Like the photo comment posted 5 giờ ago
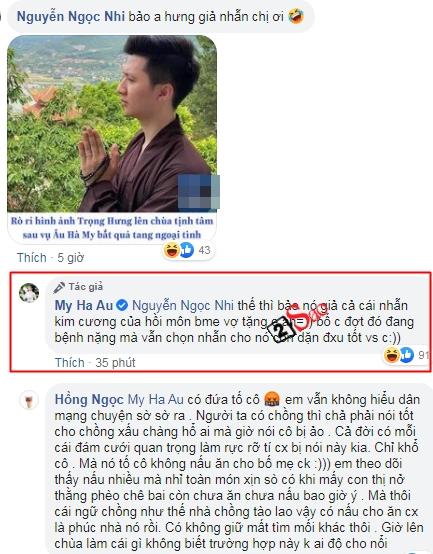Viewport: 433px width, 554px height. tap(31, 258)
